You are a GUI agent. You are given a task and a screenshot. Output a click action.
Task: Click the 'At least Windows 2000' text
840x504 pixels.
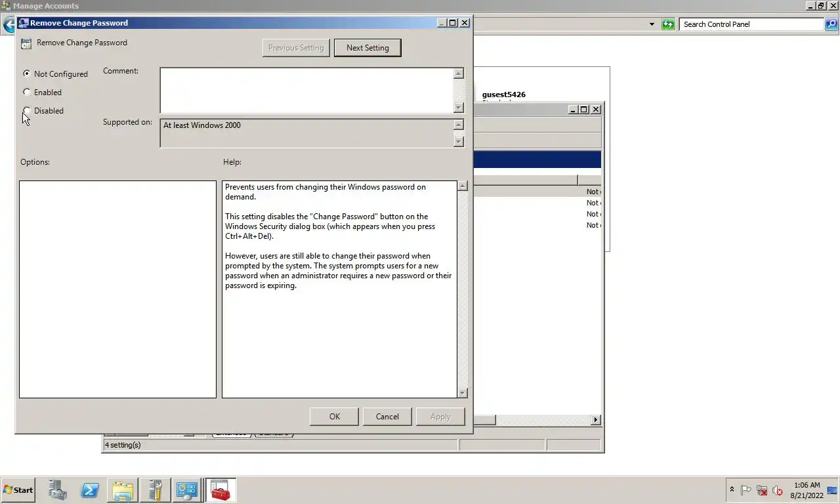[202, 125]
